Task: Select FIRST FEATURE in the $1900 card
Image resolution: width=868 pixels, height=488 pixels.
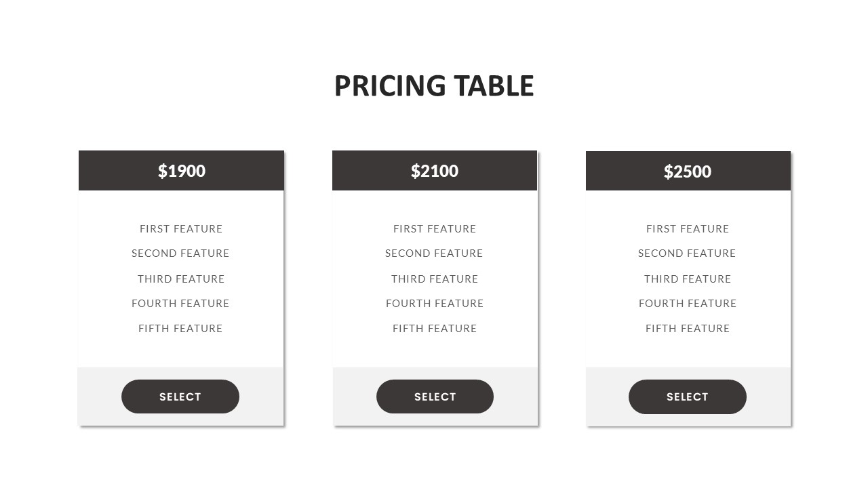Action: pos(181,229)
